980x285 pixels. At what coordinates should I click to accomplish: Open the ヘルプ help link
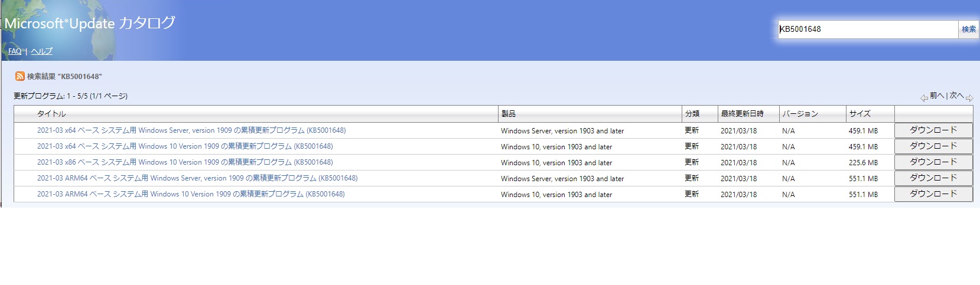tap(41, 51)
